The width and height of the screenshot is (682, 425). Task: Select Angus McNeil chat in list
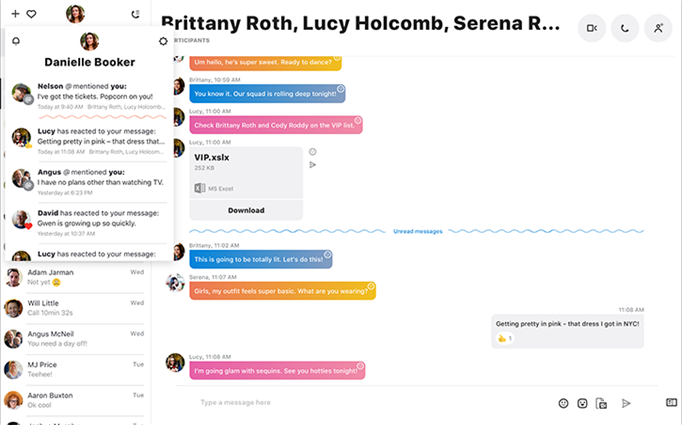pos(75,338)
